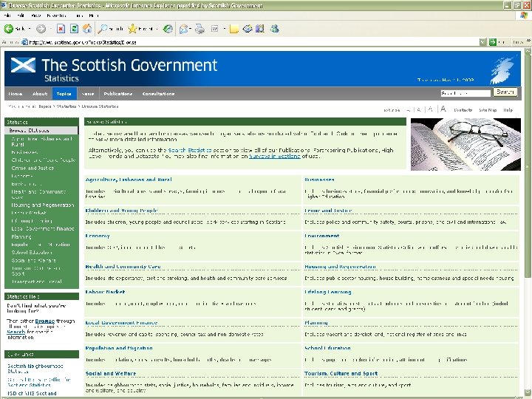Click the green Go arrow button

pos(493,42)
